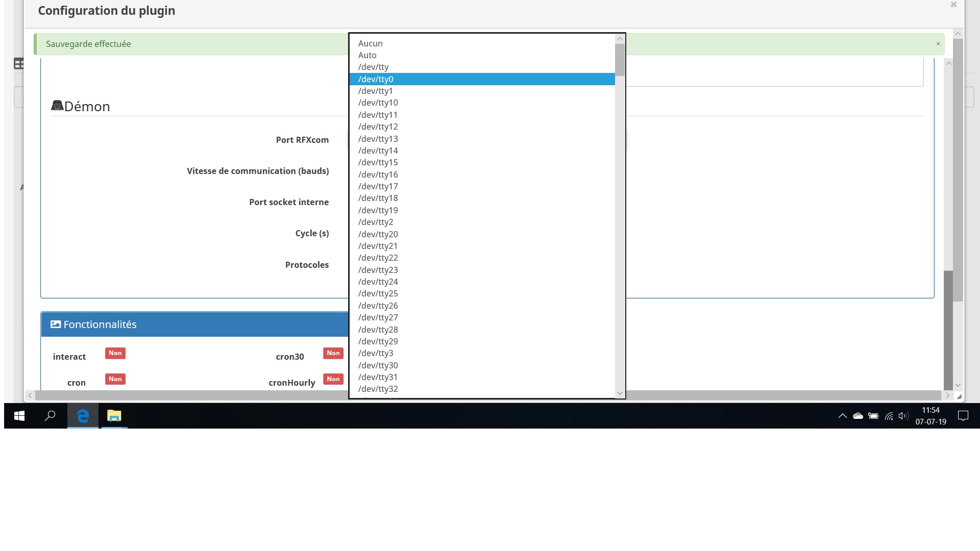Image resolution: width=980 pixels, height=551 pixels.
Task: Expand the Port RFXcom dropdown
Action: pos(484,139)
